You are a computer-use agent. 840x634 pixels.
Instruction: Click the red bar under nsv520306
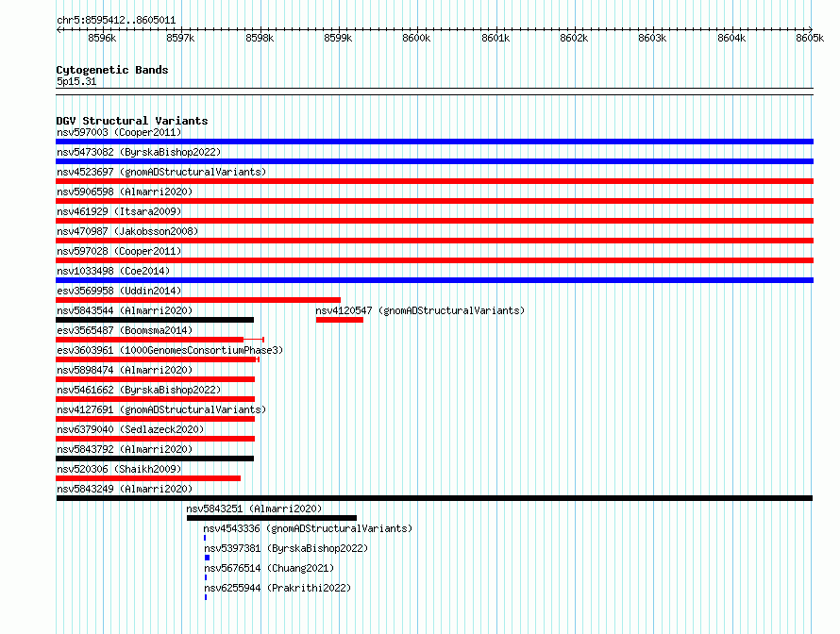[148, 478]
